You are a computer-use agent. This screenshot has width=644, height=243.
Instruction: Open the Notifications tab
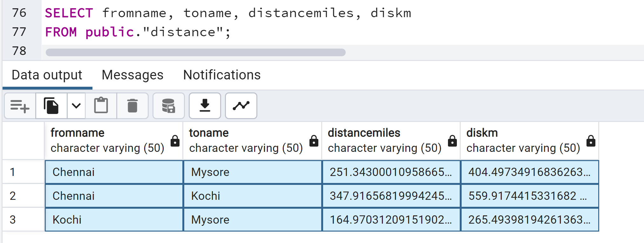(222, 75)
